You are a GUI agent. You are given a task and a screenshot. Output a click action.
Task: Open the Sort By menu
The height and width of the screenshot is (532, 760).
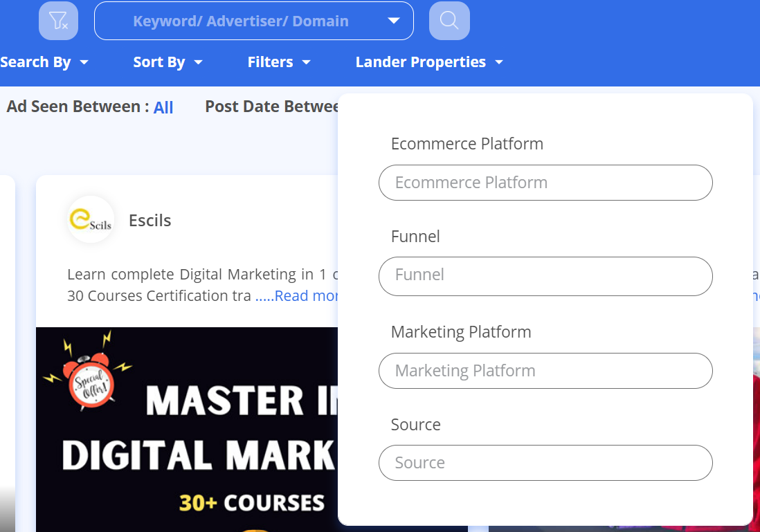(168, 62)
